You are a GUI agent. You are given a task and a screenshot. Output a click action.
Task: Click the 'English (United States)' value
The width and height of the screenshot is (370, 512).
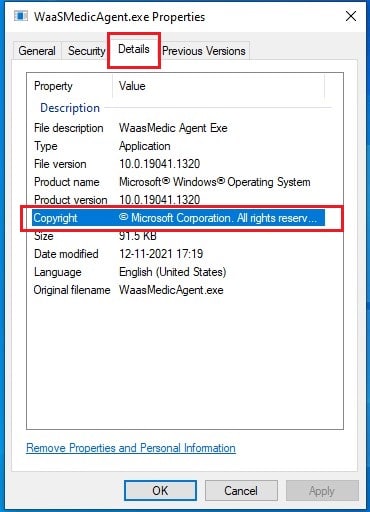point(173,272)
